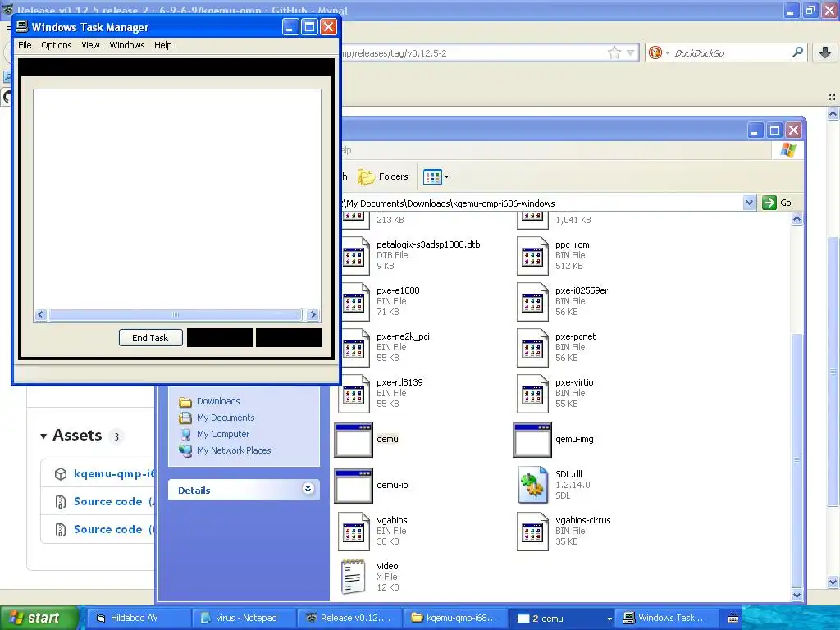
Task: Open My Computer in Other Places panel
Action: click(223, 434)
